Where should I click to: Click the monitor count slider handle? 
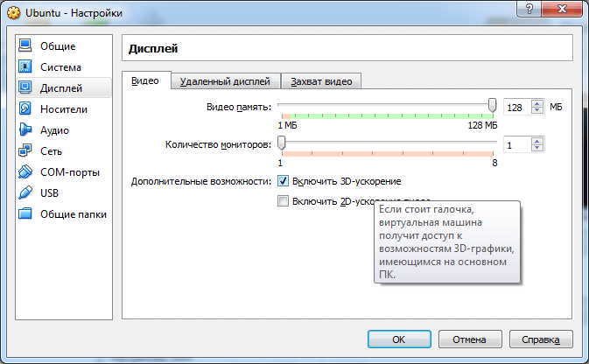click(281, 143)
